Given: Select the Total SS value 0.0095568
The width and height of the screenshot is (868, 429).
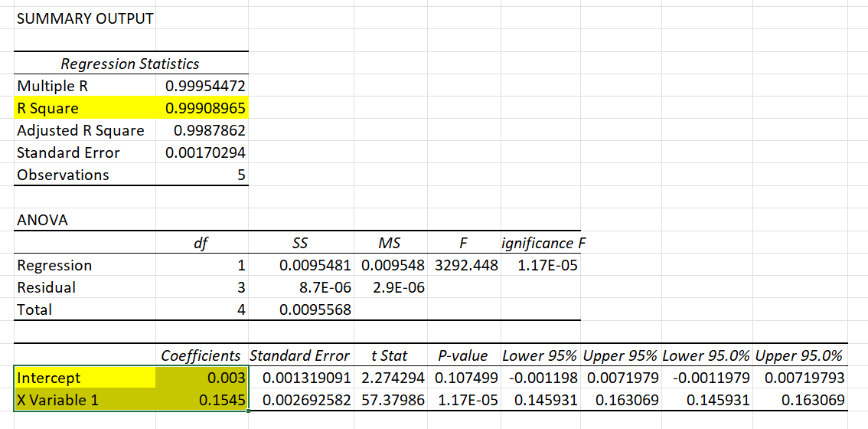Looking at the screenshot, I should pos(316,309).
